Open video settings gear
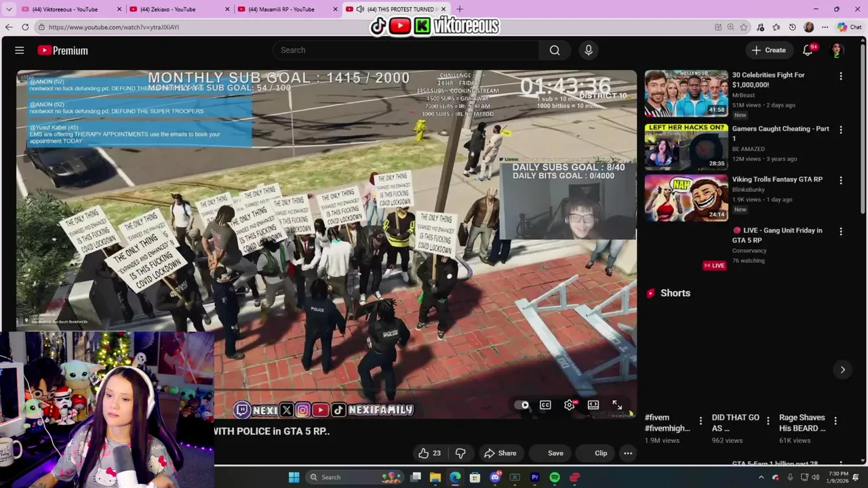 pos(569,405)
